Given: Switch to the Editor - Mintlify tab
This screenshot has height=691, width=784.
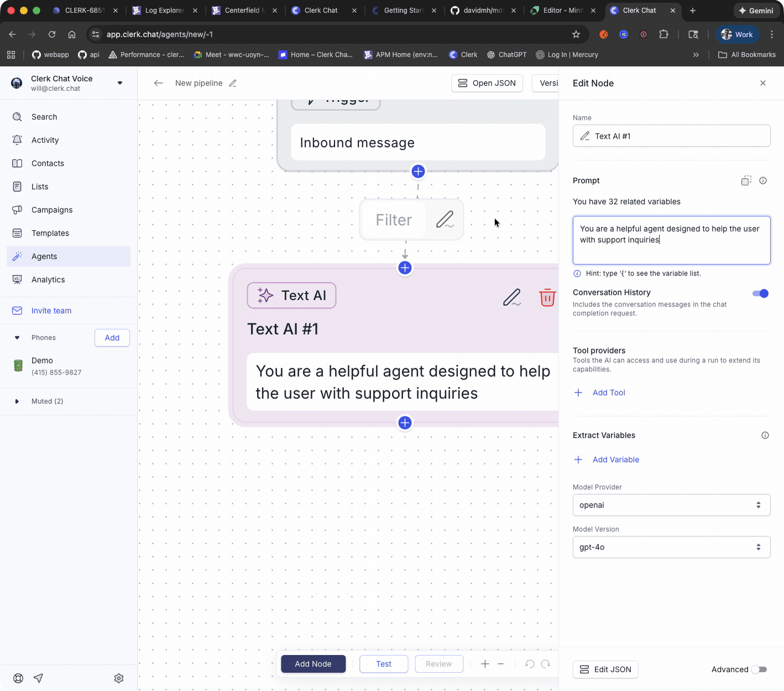Looking at the screenshot, I should [562, 11].
